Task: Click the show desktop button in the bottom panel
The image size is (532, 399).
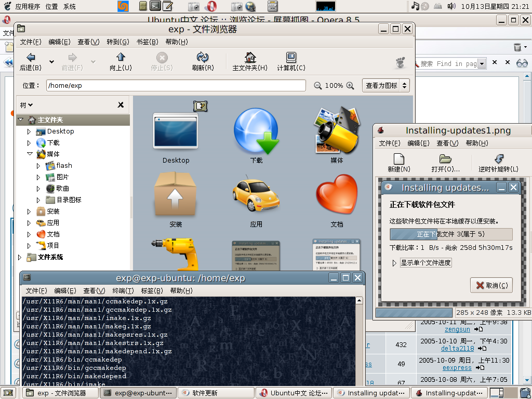Action: (x=8, y=393)
